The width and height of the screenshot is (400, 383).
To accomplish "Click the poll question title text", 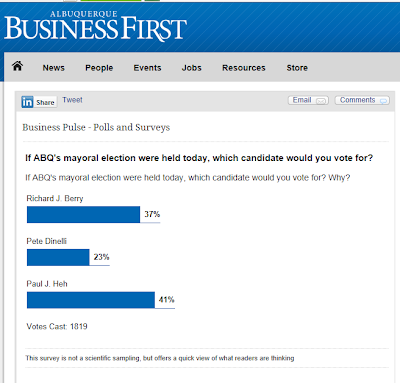I will (x=199, y=158).
